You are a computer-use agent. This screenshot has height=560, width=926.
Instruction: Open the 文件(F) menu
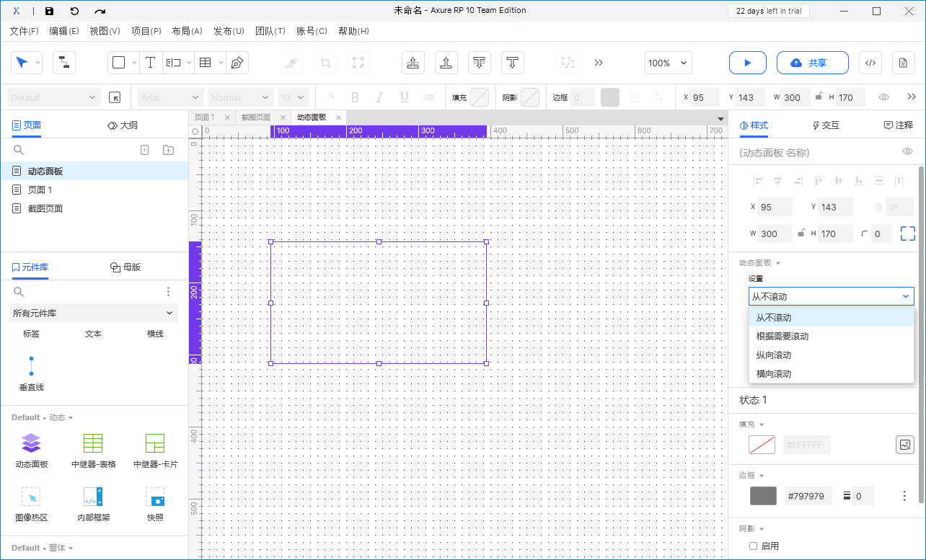pyautogui.click(x=24, y=31)
